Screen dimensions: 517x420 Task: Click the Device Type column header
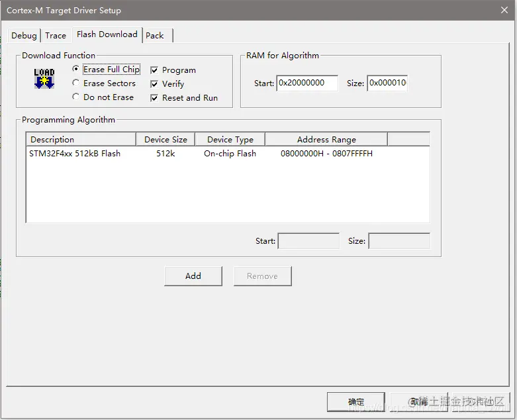click(230, 139)
